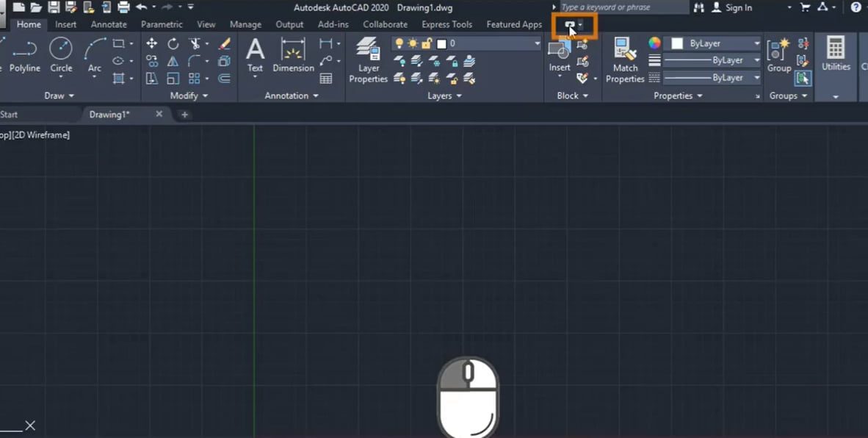The height and width of the screenshot is (438, 868).
Task: Expand the Draw panel
Action: pyautogui.click(x=59, y=96)
